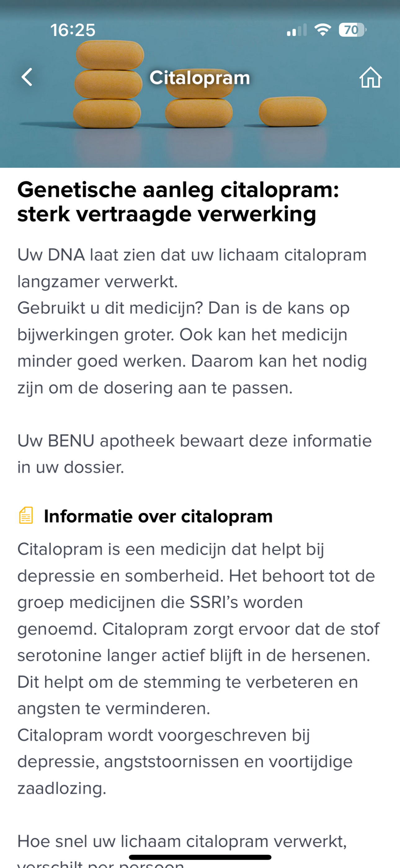Tap the Citalopram page title
The width and height of the screenshot is (400, 868).
pos(200,78)
